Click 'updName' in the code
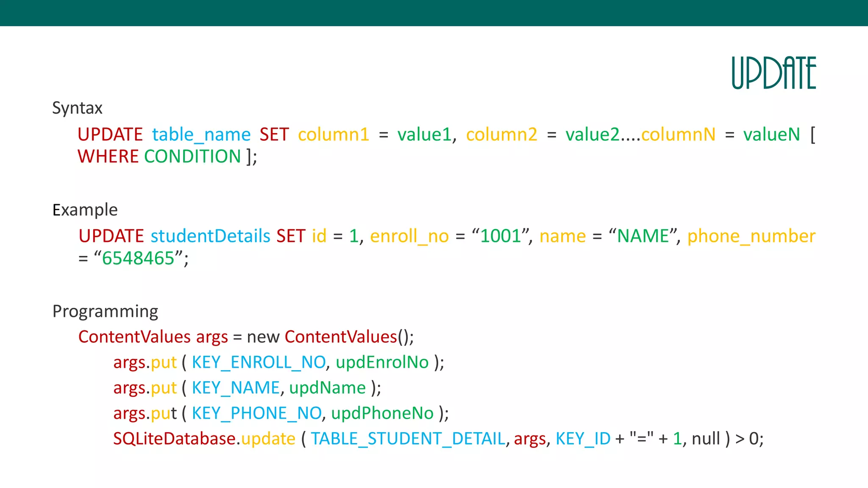The image size is (868, 488). coord(328,388)
